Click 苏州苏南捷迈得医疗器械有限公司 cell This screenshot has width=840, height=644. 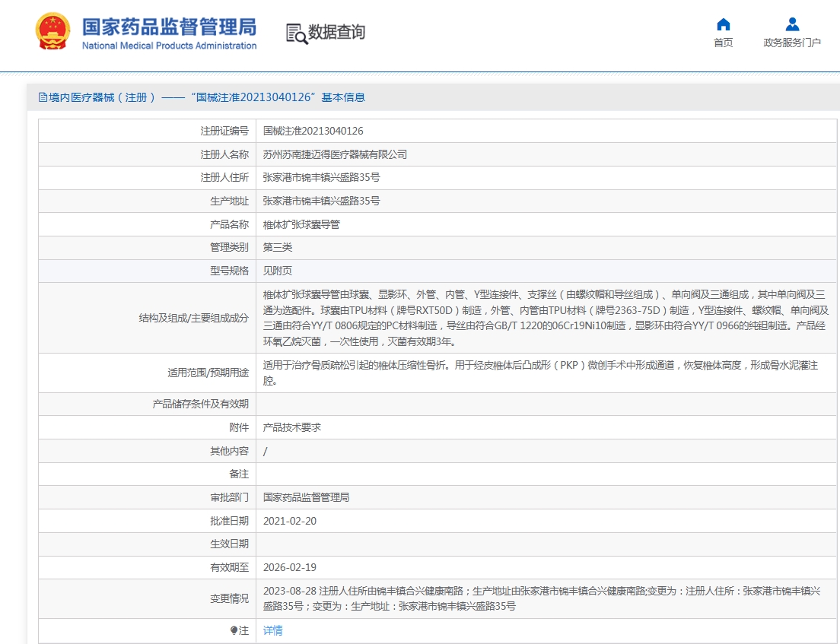click(335, 154)
